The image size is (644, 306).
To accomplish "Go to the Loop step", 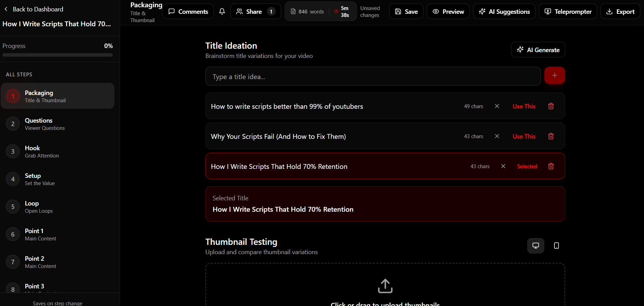I will tap(57, 207).
